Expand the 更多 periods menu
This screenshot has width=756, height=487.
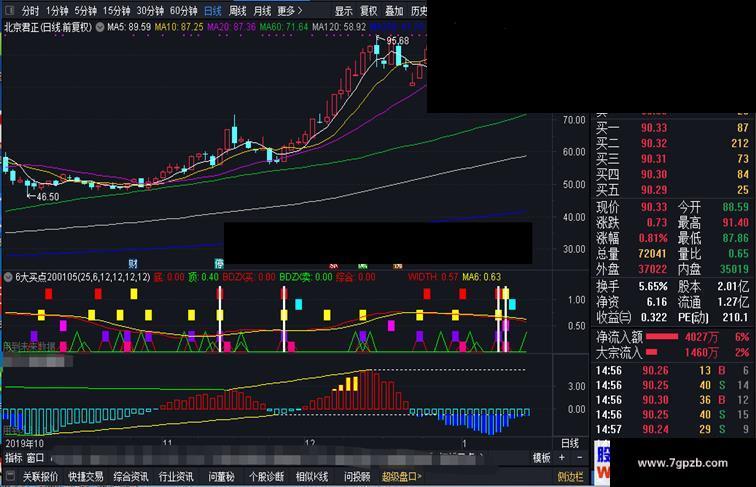(289, 10)
